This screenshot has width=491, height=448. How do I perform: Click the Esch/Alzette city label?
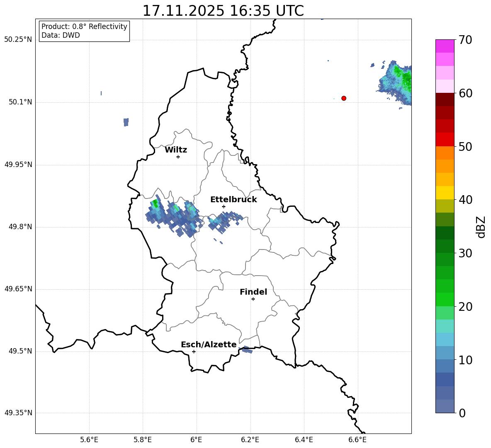(x=209, y=344)
